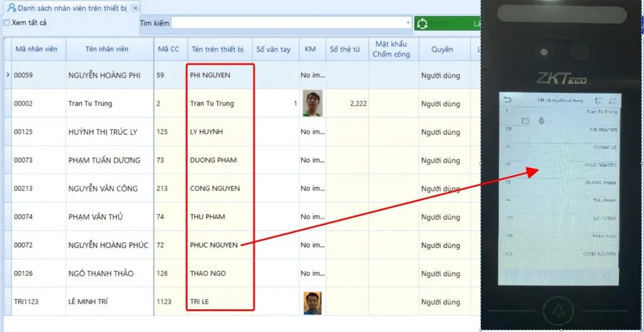Select the name cell 'NGUYỄN VĂN CÔNG'
644x332 pixels.
[109, 189]
